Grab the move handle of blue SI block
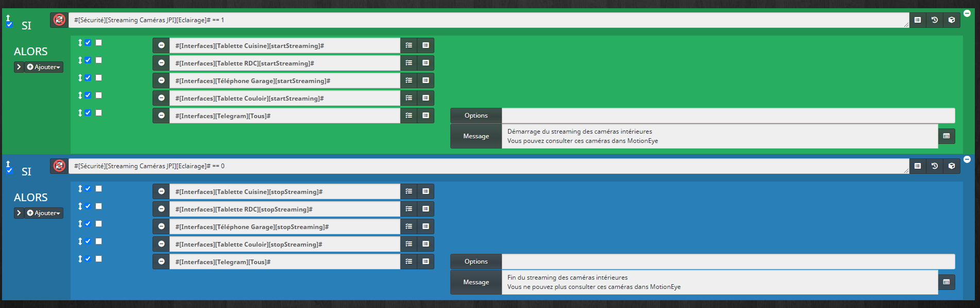This screenshot has width=980, height=308. (x=8, y=164)
